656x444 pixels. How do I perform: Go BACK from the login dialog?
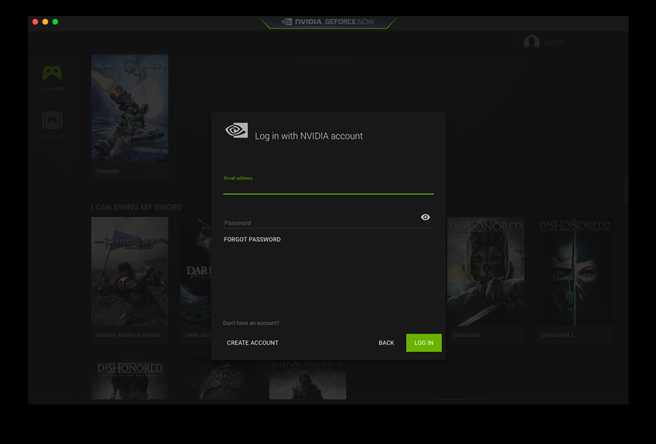coord(386,343)
